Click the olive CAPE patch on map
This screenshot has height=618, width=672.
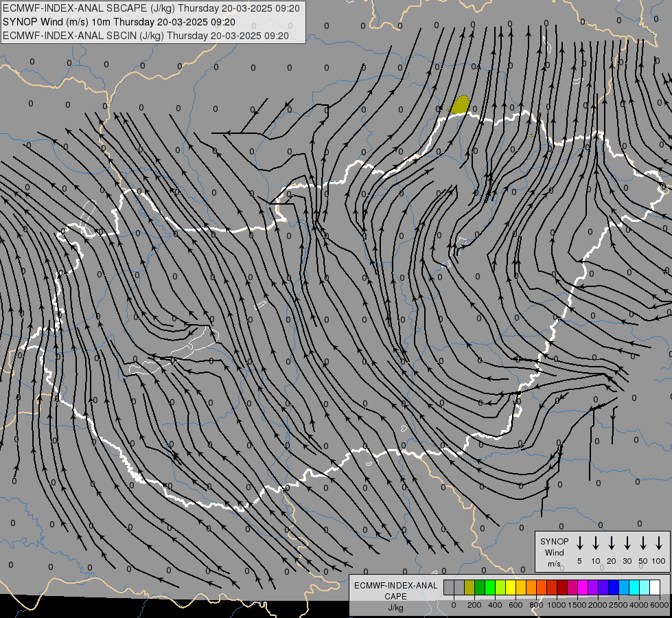(x=460, y=105)
